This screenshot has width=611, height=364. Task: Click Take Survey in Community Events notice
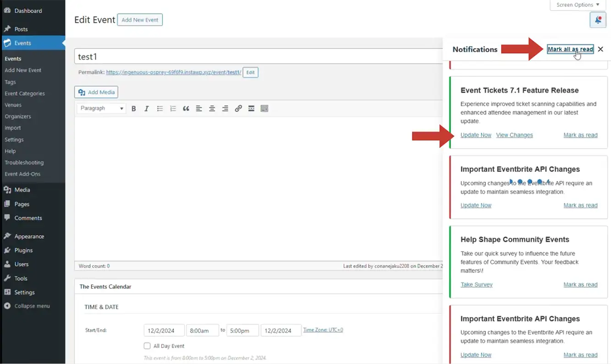(x=476, y=285)
